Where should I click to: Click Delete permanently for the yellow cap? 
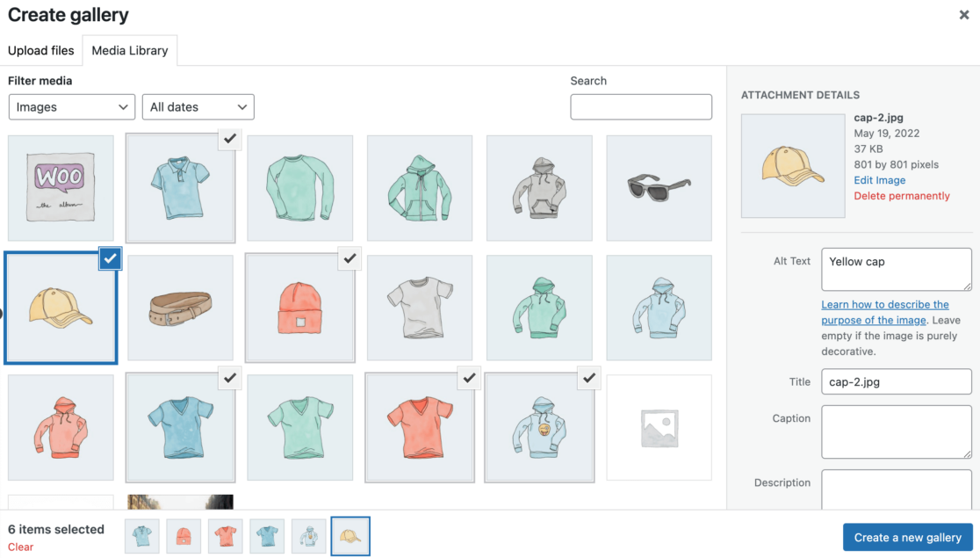(902, 195)
